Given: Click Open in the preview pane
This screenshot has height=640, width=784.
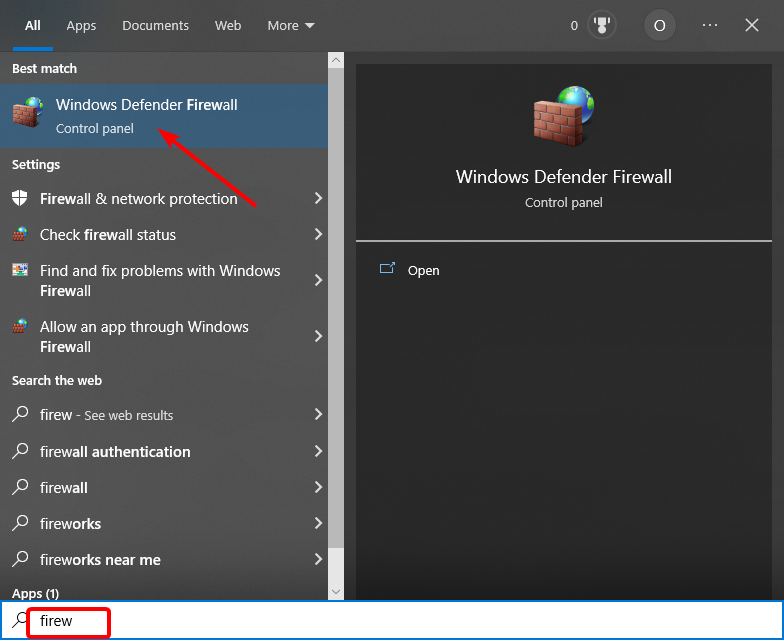Looking at the screenshot, I should 424,270.
